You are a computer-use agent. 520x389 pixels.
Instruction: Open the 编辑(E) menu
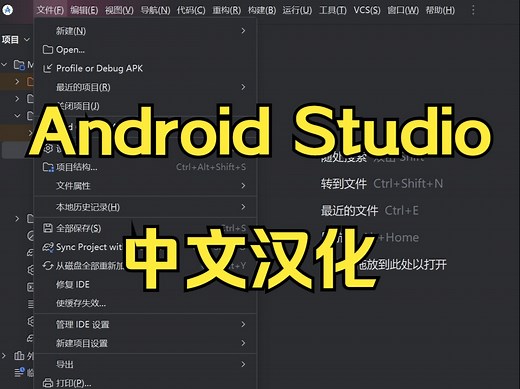[84, 10]
